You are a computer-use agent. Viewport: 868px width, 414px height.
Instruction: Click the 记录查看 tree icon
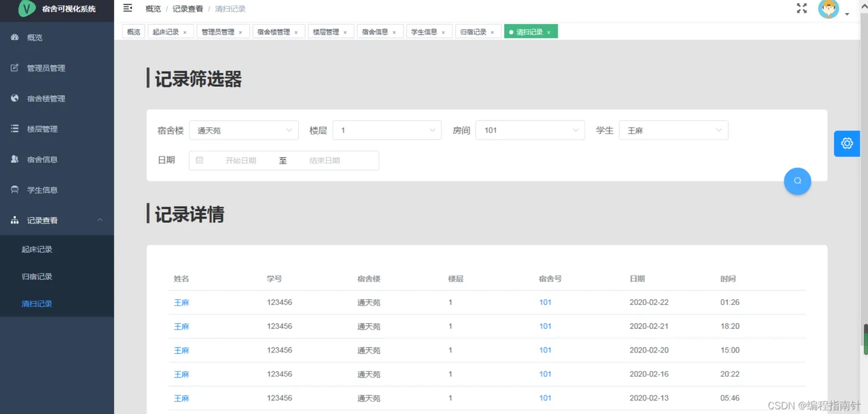coord(15,220)
